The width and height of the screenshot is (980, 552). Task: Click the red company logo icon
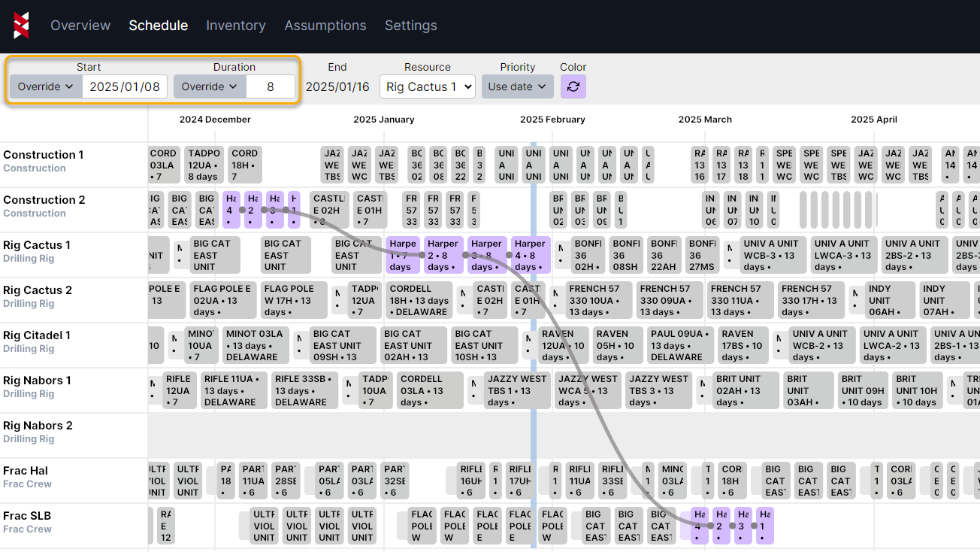point(22,26)
